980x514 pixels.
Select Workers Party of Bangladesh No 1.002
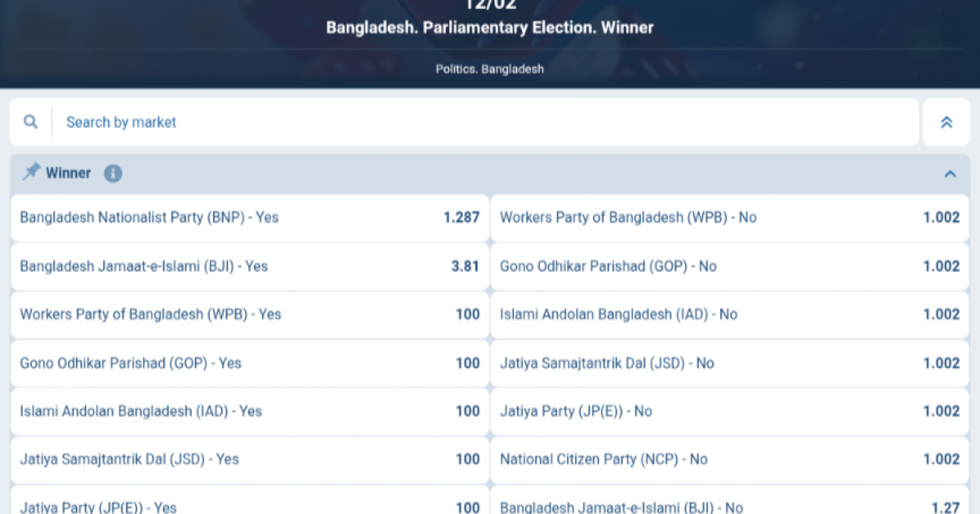[727, 218]
